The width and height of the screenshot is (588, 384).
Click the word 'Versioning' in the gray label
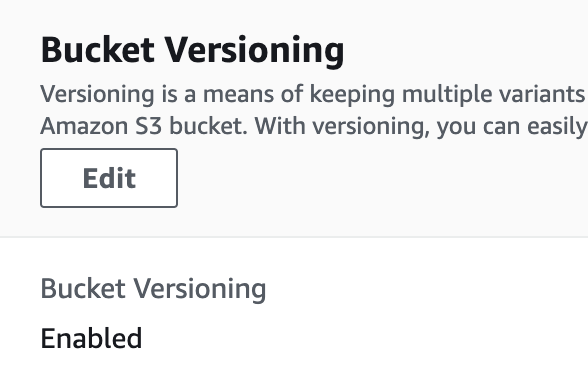[x=200, y=289]
